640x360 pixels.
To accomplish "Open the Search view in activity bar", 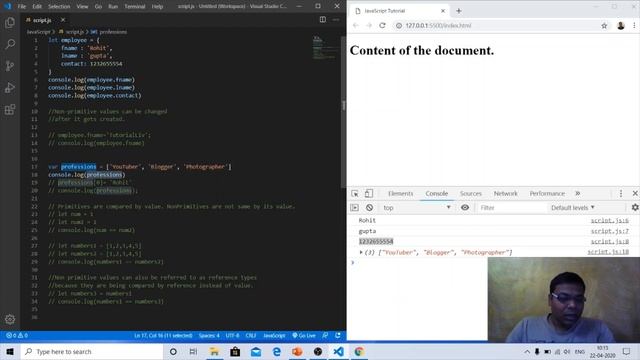I will point(10,44).
